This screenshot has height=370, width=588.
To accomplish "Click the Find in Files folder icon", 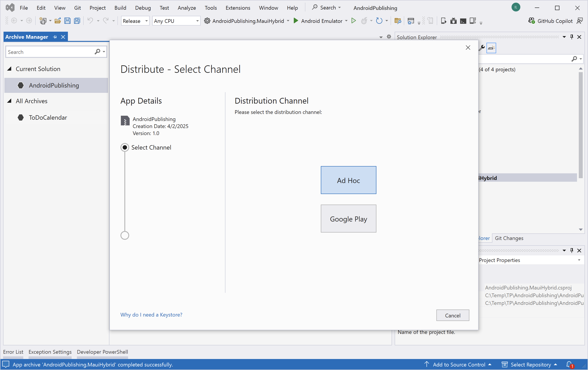I will 398,21.
